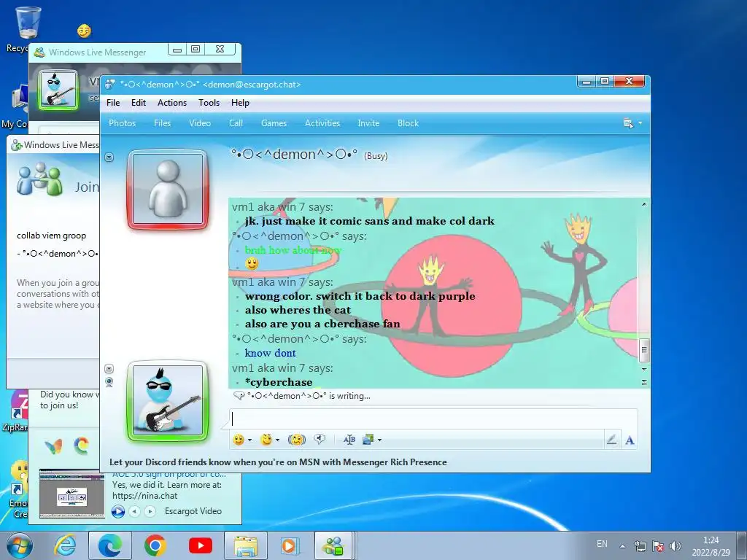Switch to text typing mode A
This screenshot has height=560, width=747.
(x=630, y=440)
